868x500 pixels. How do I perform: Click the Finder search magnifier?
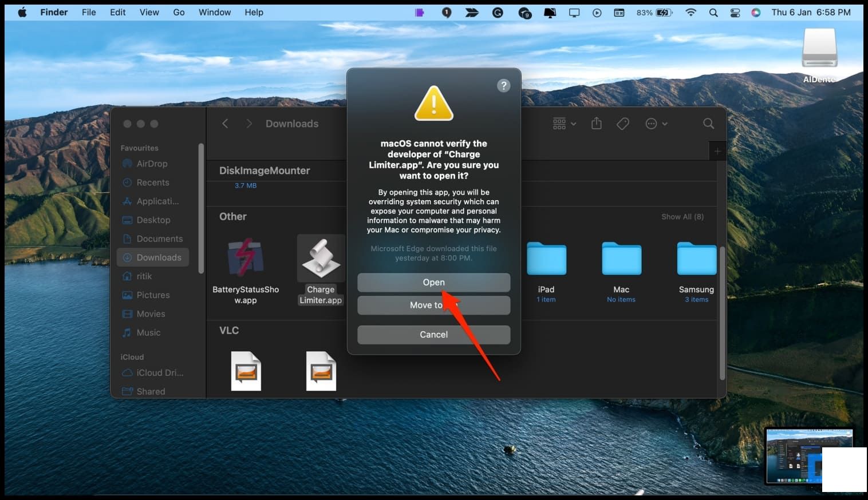[x=708, y=124]
